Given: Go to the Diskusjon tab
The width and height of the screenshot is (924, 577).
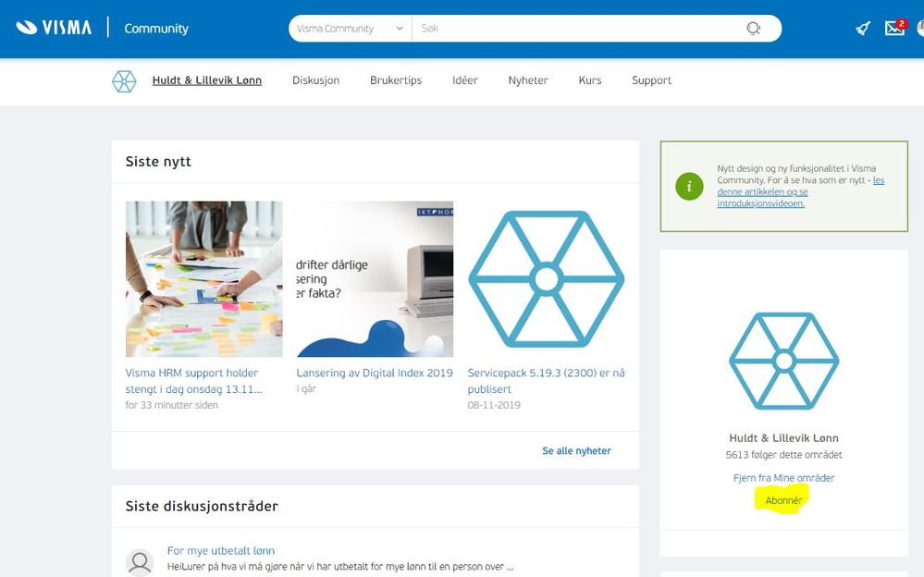Looking at the screenshot, I should [x=315, y=80].
